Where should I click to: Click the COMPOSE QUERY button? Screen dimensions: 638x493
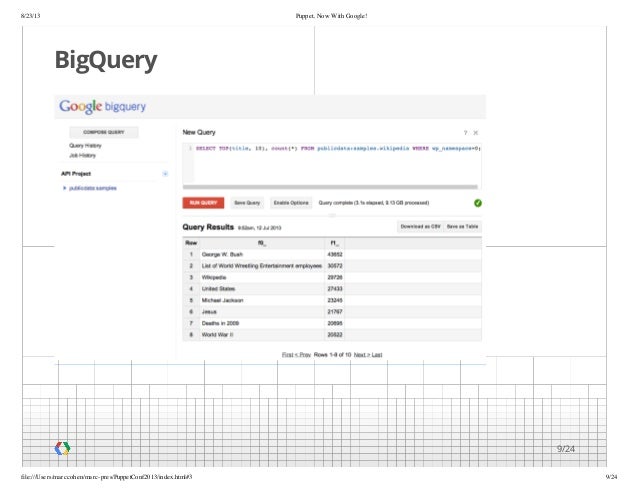[x=104, y=132]
